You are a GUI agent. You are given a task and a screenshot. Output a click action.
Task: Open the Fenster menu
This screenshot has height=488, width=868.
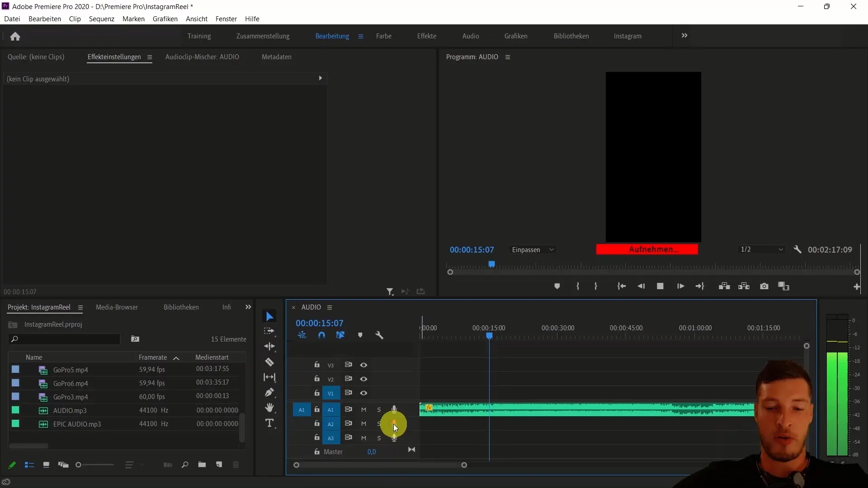click(226, 19)
